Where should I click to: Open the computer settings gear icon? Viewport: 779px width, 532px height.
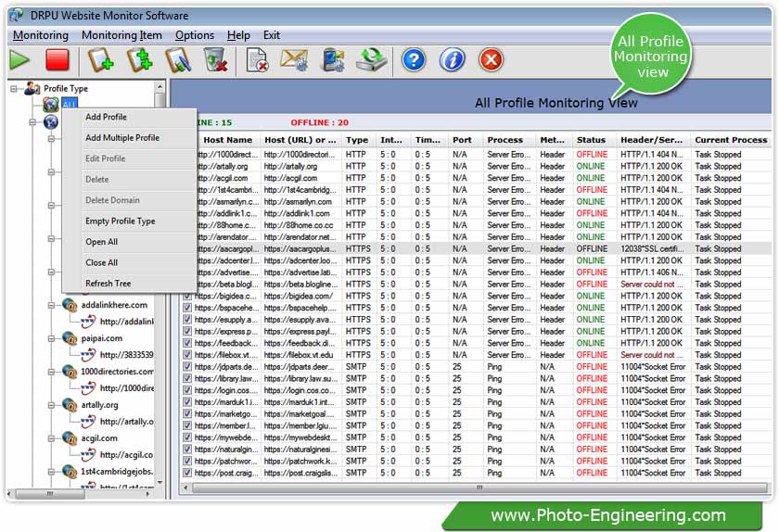click(333, 60)
